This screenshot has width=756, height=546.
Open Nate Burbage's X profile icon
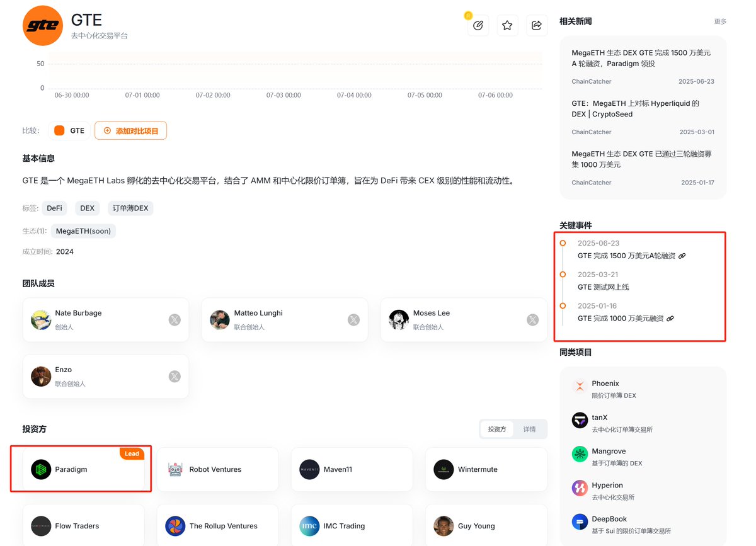[x=175, y=320]
